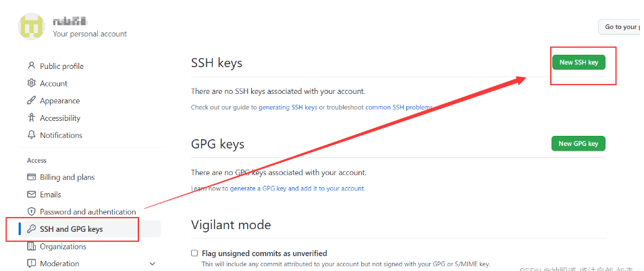This screenshot has height=271, width=644.
Task: Click the Organizations building icon
Action: tap(31, 246)
